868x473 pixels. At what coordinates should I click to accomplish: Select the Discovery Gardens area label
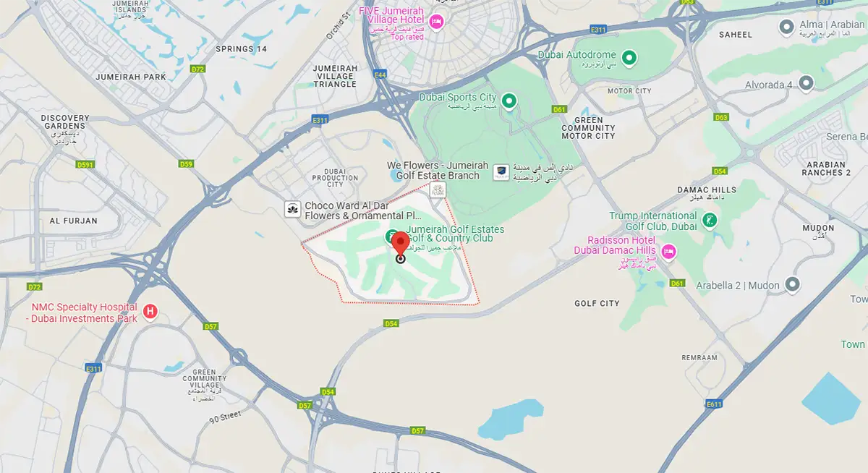pyautogui.click(x=65, y=122)
